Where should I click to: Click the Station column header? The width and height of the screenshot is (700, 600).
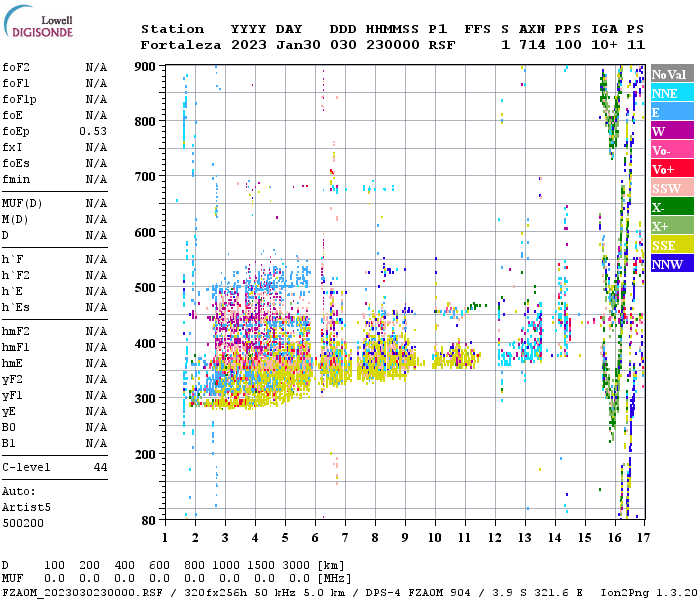pos(172,29)
